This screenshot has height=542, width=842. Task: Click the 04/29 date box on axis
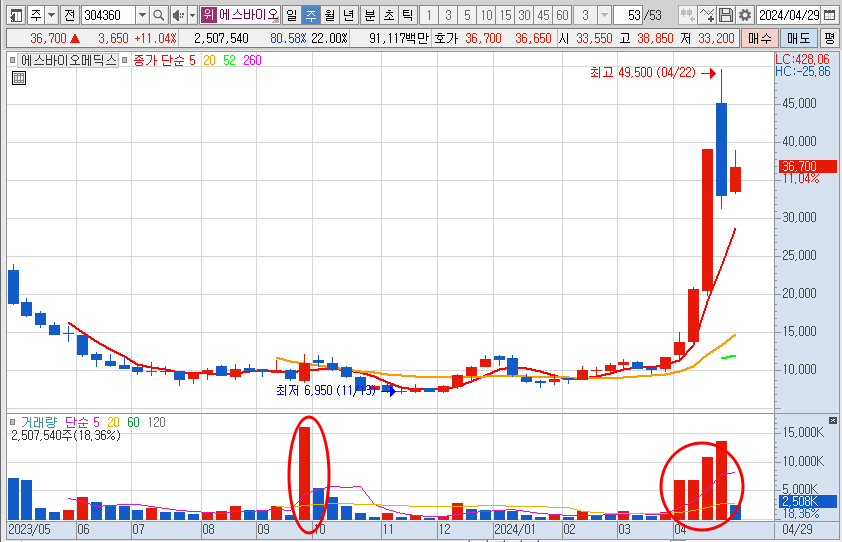(x=797, y=530)
